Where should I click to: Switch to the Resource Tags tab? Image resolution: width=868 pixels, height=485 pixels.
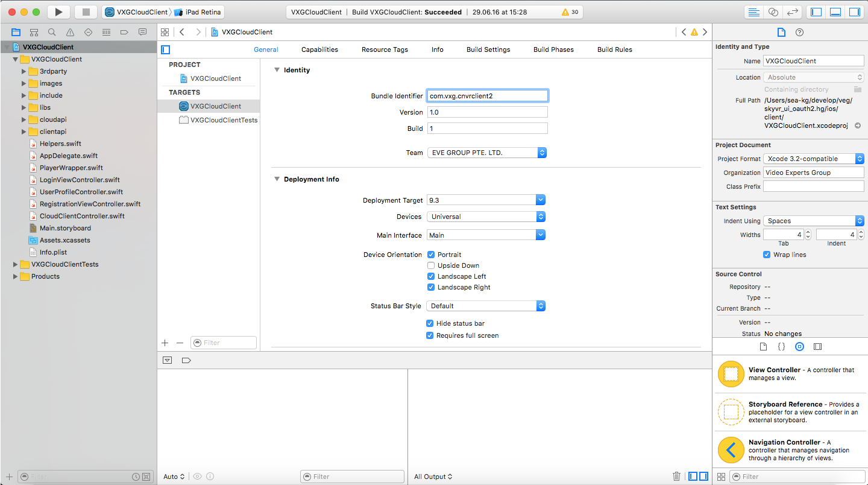(x=385, y=49)
